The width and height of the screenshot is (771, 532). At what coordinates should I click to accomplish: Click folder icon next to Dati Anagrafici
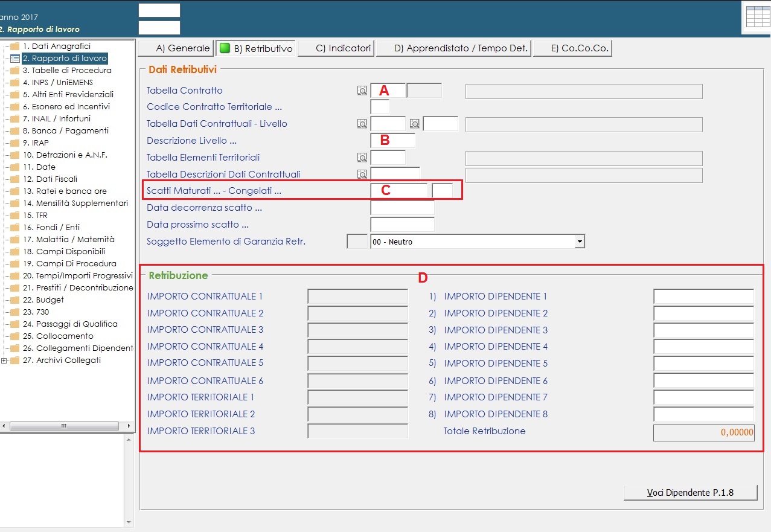click(14, 46)
